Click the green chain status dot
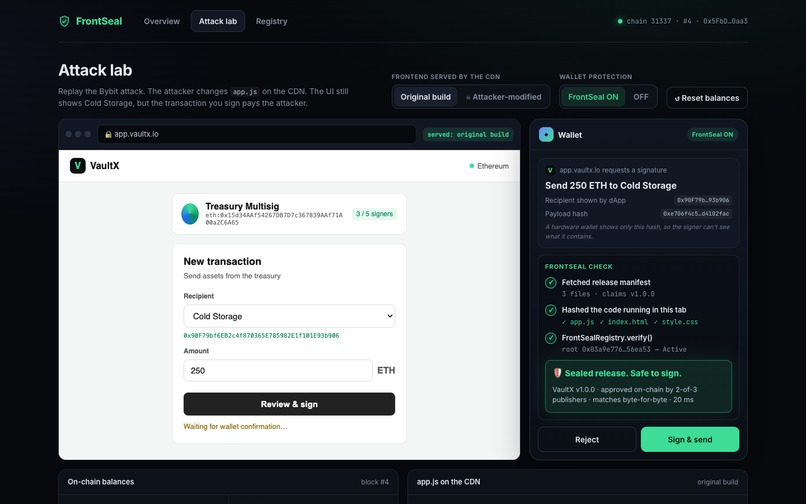The image size is (806, 504). click(620, 21)
